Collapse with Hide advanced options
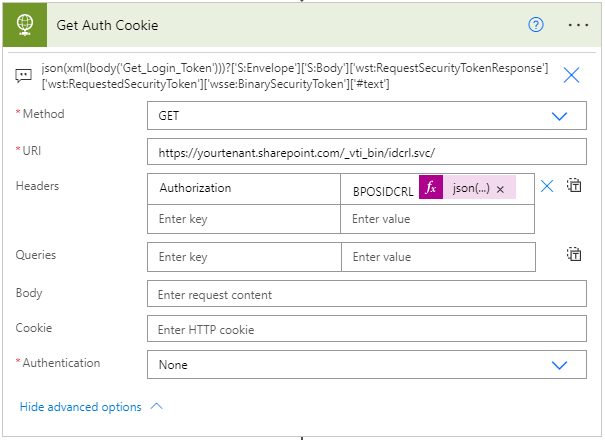 pos(91,407)
